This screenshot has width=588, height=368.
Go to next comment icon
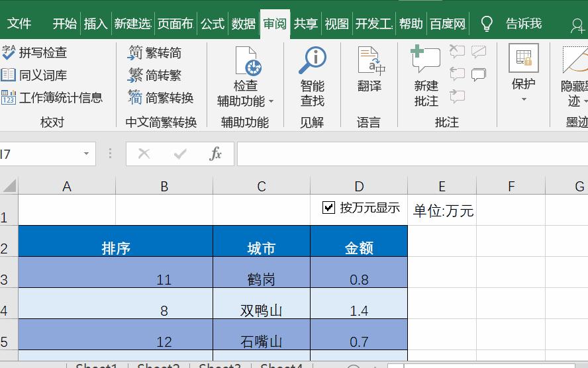457,97
